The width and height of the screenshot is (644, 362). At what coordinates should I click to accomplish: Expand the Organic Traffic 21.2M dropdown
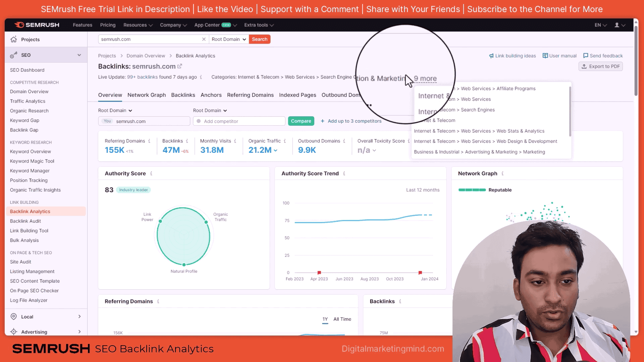coord(275,150)
